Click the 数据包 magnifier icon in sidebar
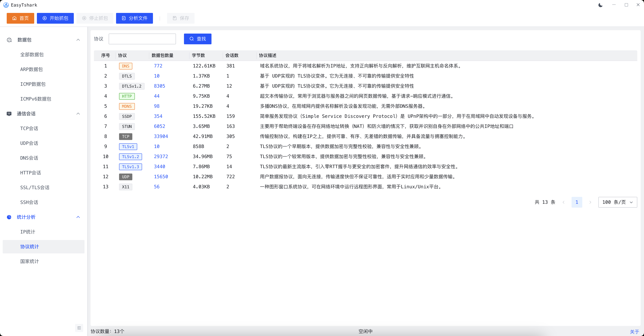644x336 pixels. 9,40
